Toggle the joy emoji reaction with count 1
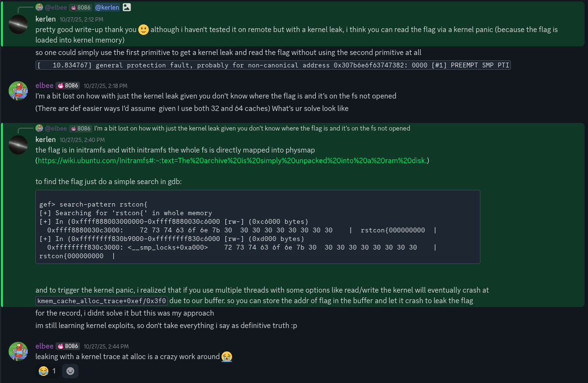Image resolution: width=588 pixels, height=383 pixels. coord(48,371)
